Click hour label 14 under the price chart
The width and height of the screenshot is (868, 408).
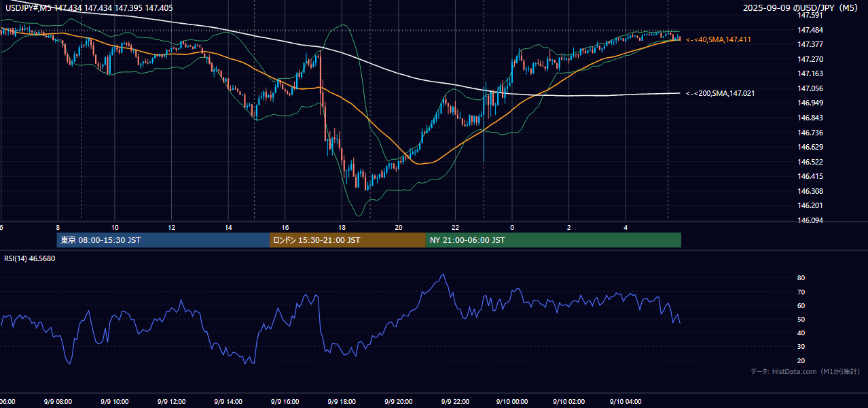pos(229,227)
